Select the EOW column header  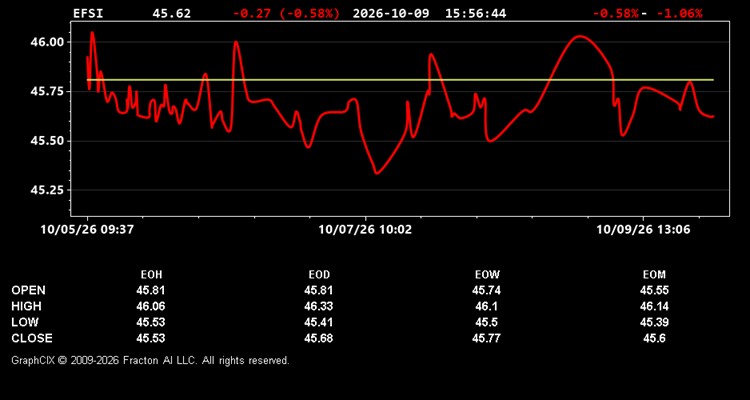[487, 275]
